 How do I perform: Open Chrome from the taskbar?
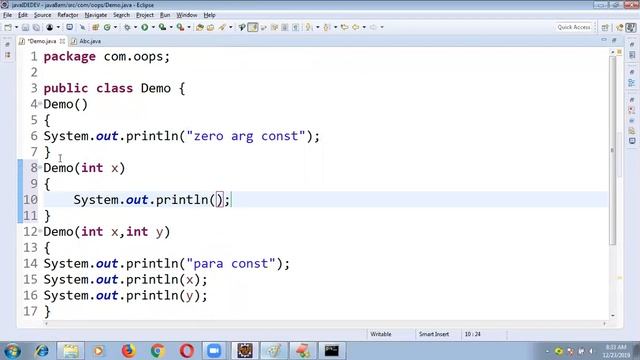pyautogui.click(x=158, y=351)
